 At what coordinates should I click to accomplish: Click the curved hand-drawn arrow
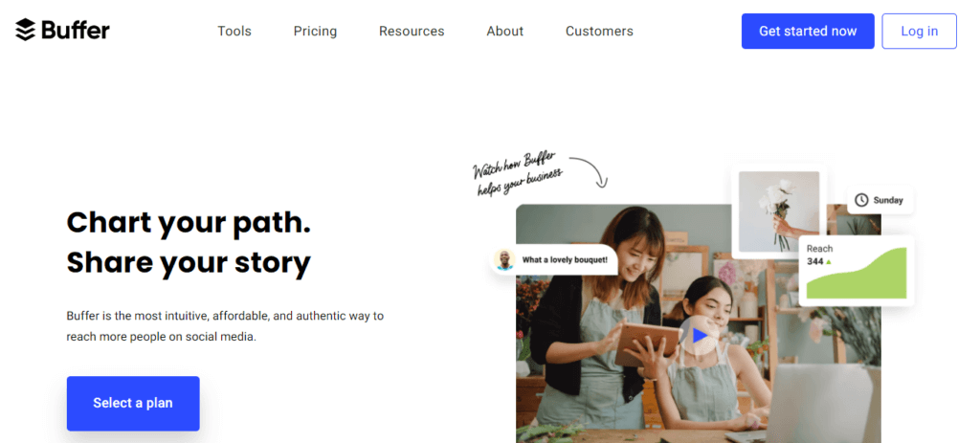coord(591,172)
